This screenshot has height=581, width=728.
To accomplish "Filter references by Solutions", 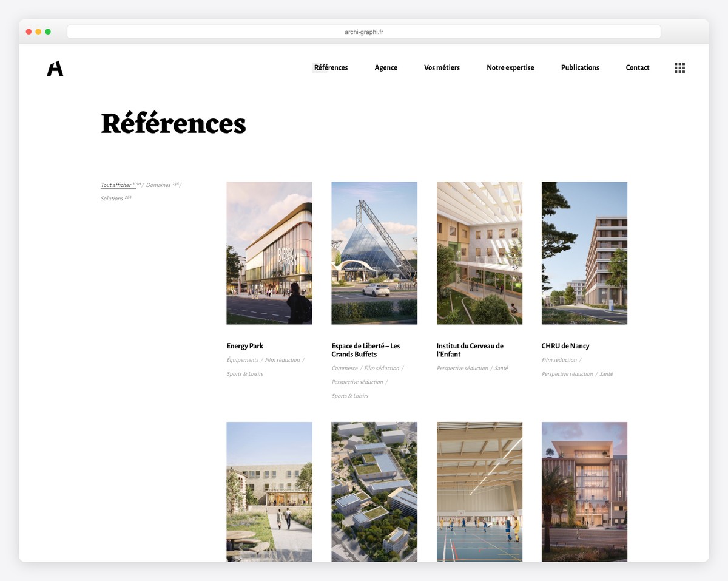I will pyautogui.click(x=112, y=198).
